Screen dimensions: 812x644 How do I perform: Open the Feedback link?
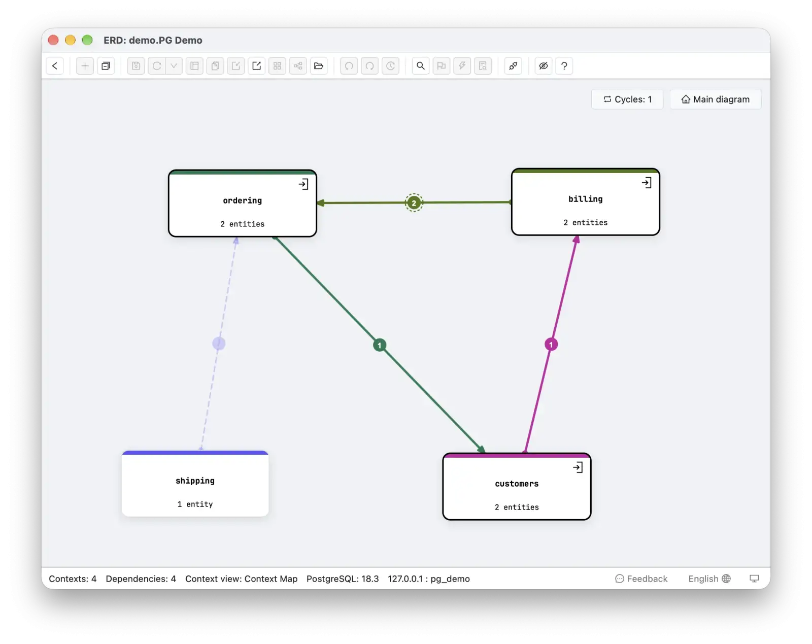(x=641, y=579)
